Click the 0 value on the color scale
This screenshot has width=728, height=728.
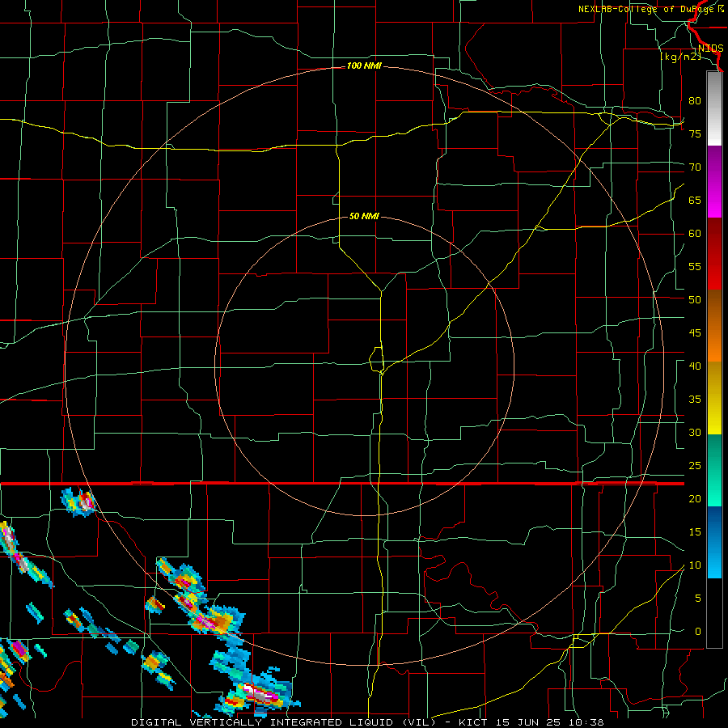698,632
